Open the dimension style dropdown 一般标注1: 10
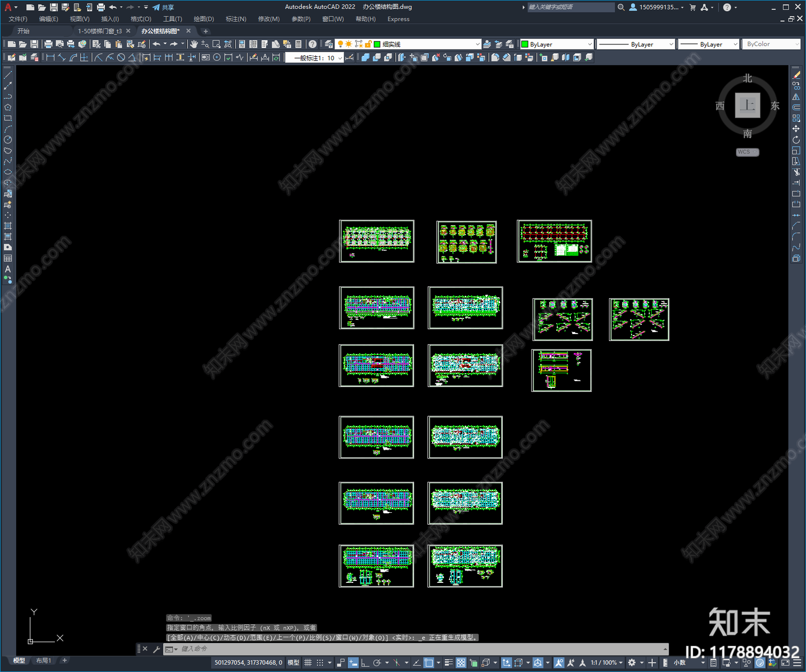Screen dimensions: 806x672 coord(315,58)
